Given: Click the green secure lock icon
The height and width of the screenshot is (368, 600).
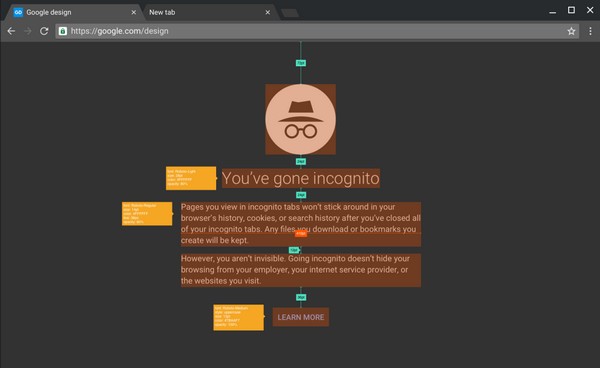Looking at the screenshot, I should tap(63, 31).
